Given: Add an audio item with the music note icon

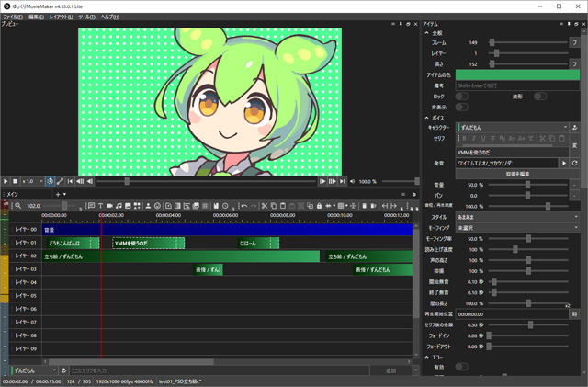Looking at the screenshot, I should 119,206.
